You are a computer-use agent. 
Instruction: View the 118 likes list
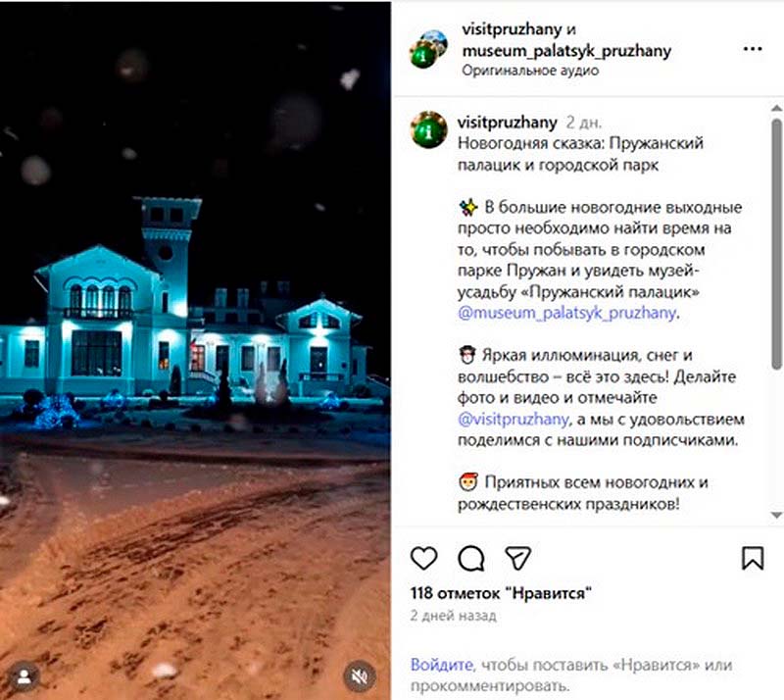[501, 593]
